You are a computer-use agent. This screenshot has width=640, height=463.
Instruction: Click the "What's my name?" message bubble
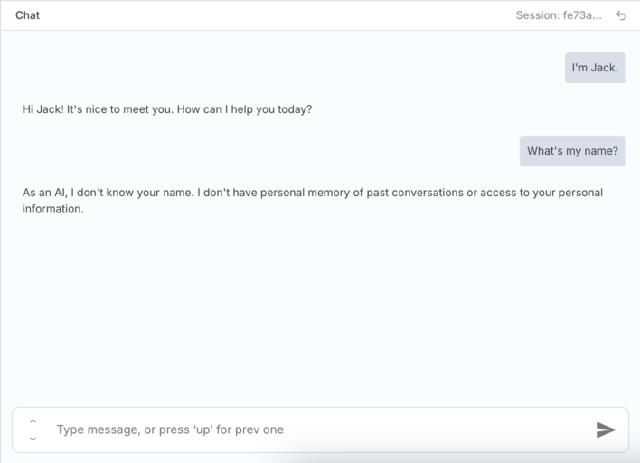coord(572,151)
